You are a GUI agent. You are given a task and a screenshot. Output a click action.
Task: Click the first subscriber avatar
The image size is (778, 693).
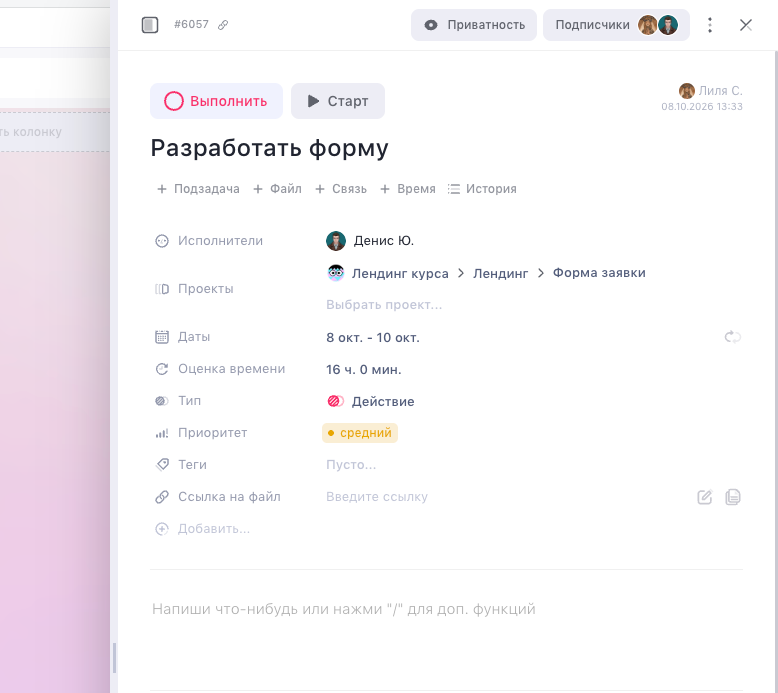pos(648,25)
